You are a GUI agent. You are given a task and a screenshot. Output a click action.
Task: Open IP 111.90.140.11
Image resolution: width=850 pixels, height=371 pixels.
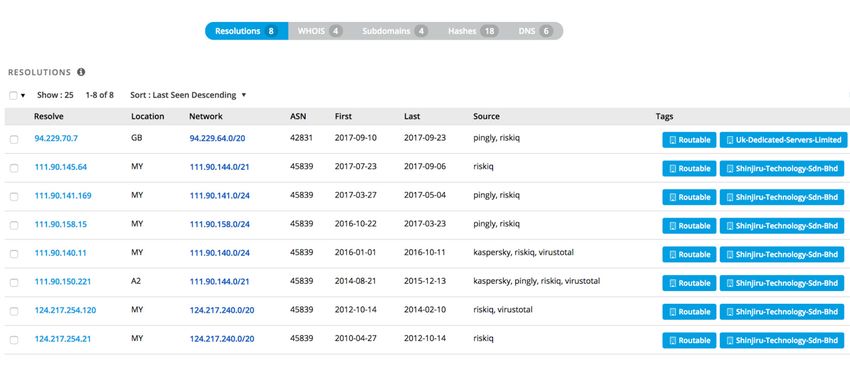pyautogui.click(x=60, y=253)
